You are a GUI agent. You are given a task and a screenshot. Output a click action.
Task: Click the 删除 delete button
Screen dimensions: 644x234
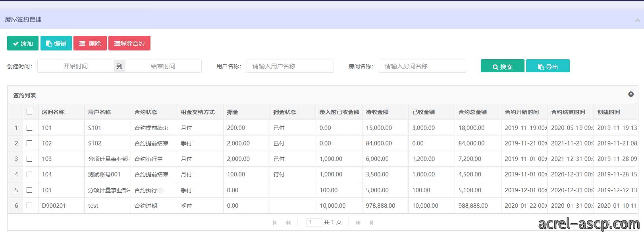pyautogui.click(x=90, y=43)
